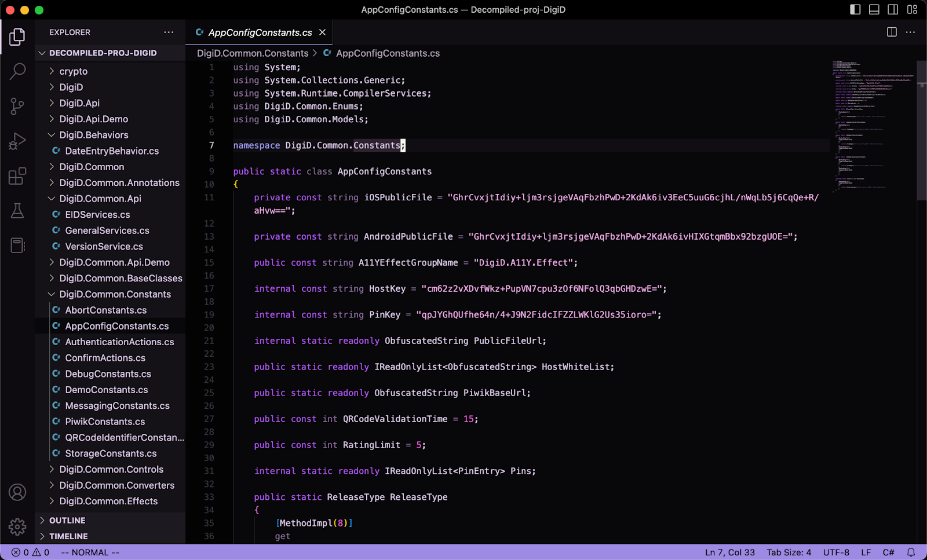Open the Search view

pyautogui.click(x=17, y=72)
